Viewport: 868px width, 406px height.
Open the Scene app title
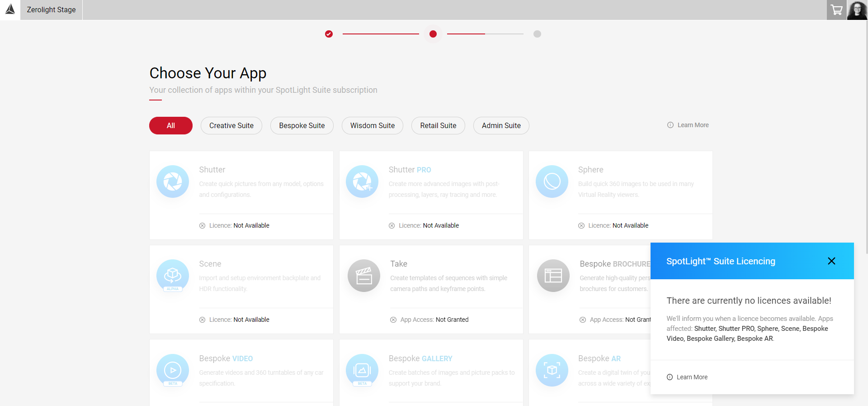point(210,264)
